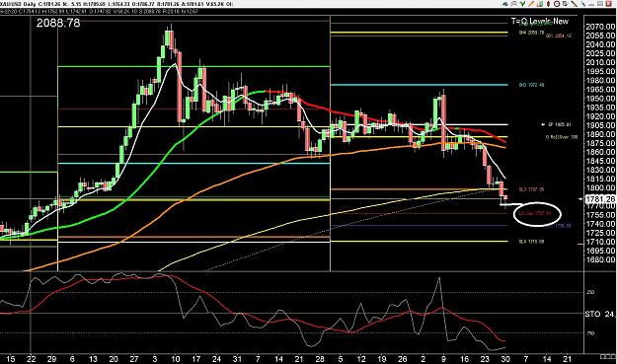The width and height of the screenshot is (617, 364).
Task: Click 1830.00 on the price axis
Action: coord(600,171)
